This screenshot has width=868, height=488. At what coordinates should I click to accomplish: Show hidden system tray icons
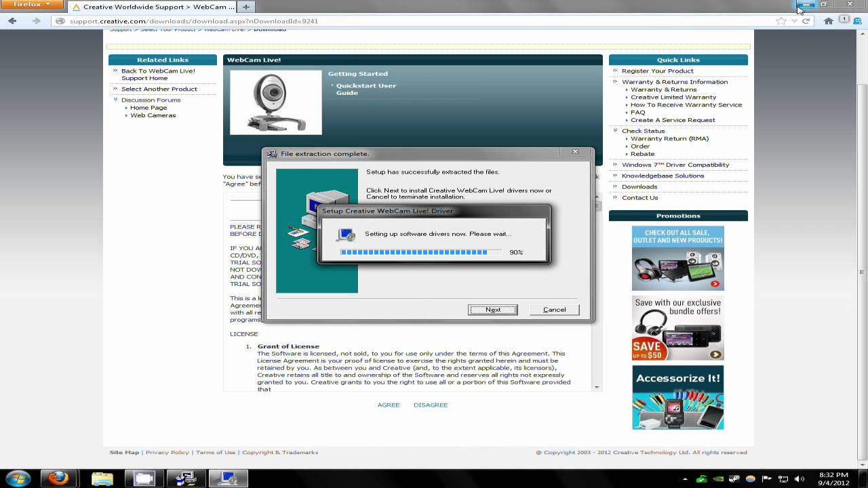(685, 479)
